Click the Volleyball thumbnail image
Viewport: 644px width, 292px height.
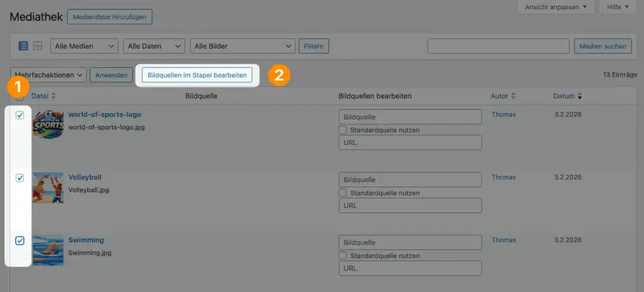[x=48, y=187]
